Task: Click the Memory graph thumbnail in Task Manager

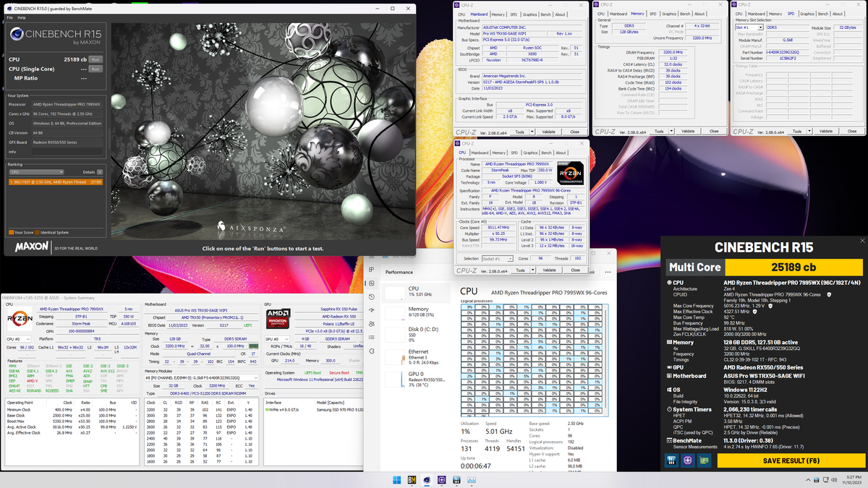Action: [x=394, y=318]
